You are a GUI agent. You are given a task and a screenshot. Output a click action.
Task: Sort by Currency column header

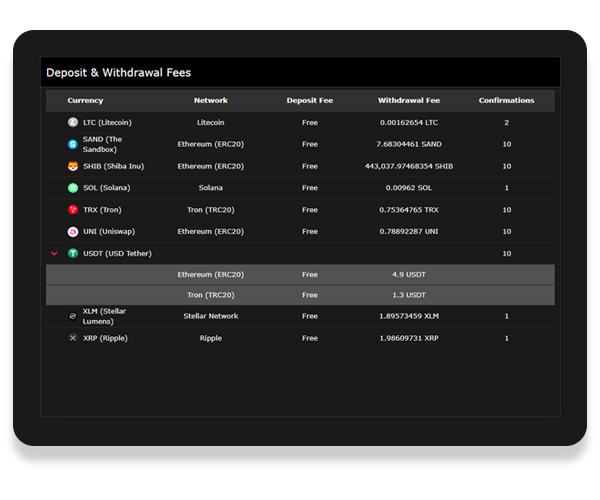coord(85,100)
